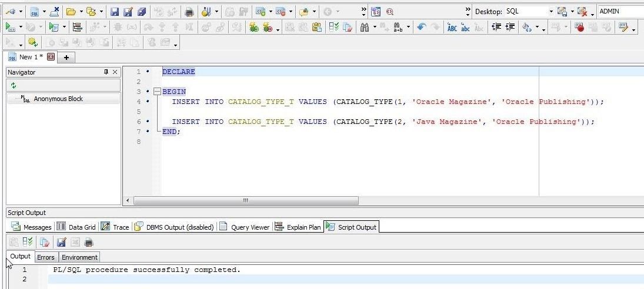Add a new editor tab with plus
Viewport: 644px width, 289px height.
66,58
